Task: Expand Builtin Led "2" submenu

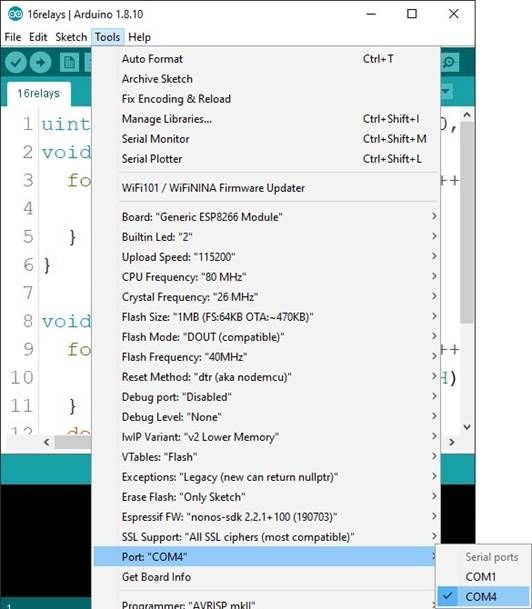Action: pyautogui.click(x=266, y=237)
